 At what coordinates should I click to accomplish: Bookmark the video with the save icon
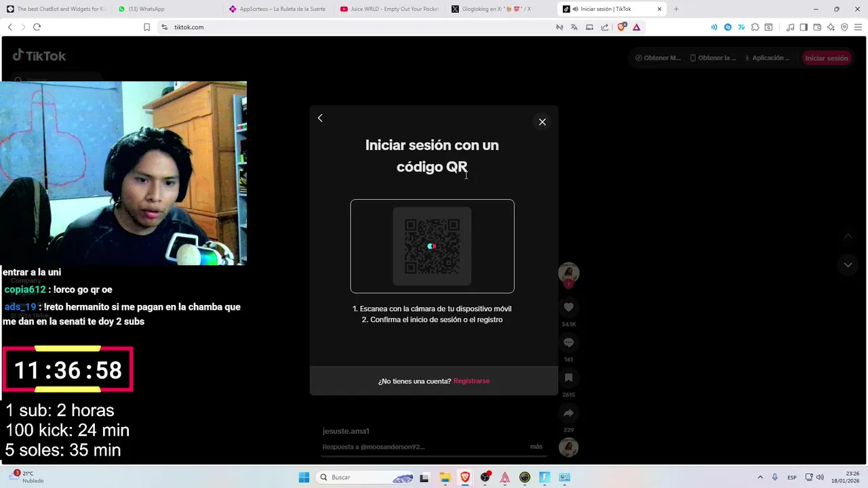tap(568, 378)
